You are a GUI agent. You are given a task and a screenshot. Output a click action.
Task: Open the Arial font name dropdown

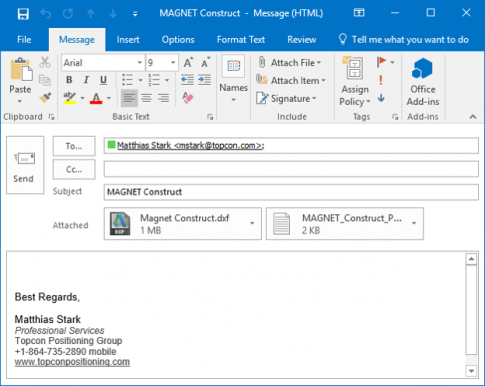(x=140, y=63)
